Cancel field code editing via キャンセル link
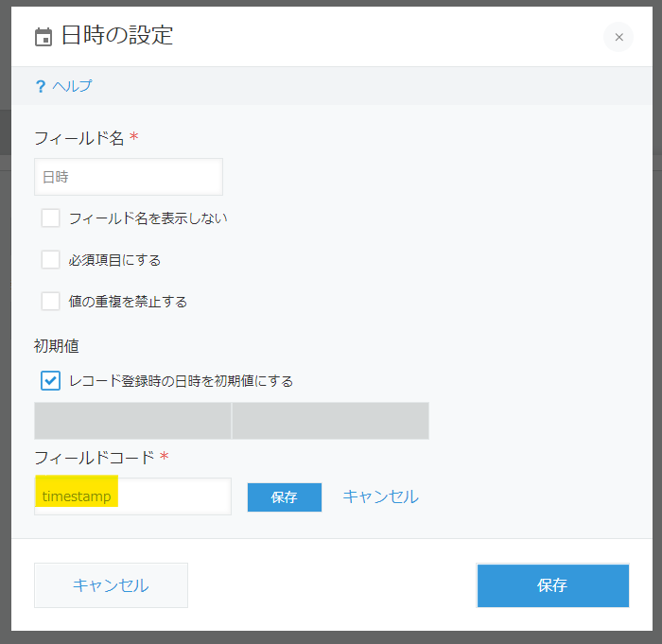Screen dimensions: 662x644 tap(381, 496)
